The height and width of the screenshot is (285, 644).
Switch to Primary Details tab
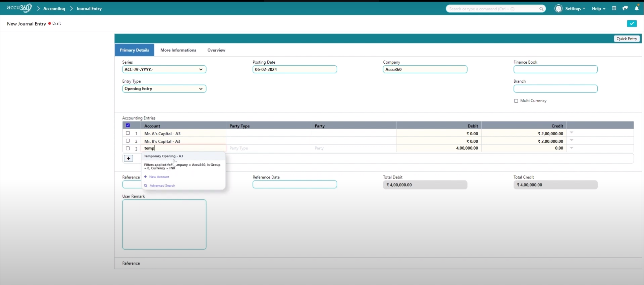(135, 50)
